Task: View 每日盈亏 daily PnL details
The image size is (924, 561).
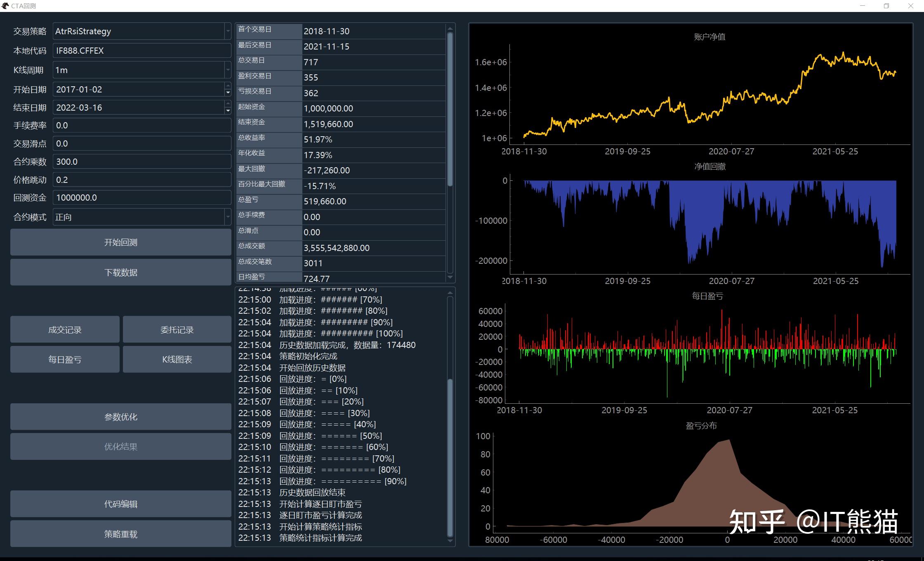Action: (64, 359)
